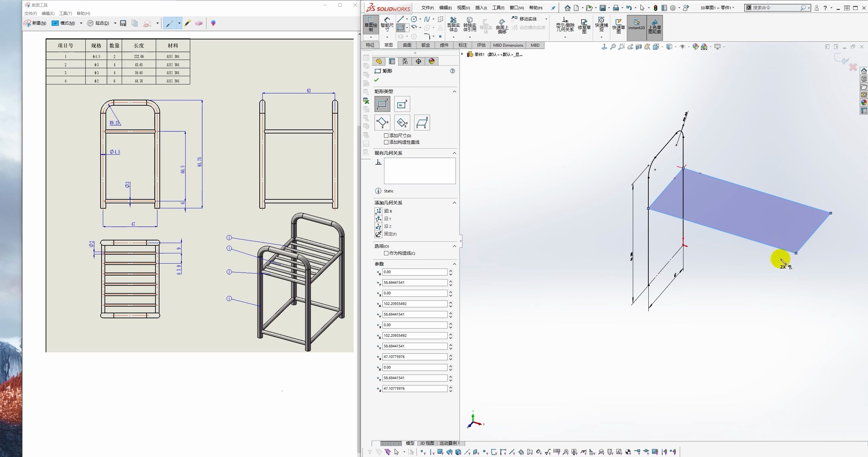Click the green checkmark confirm button

pyautogui.click(x=376, y=80)
